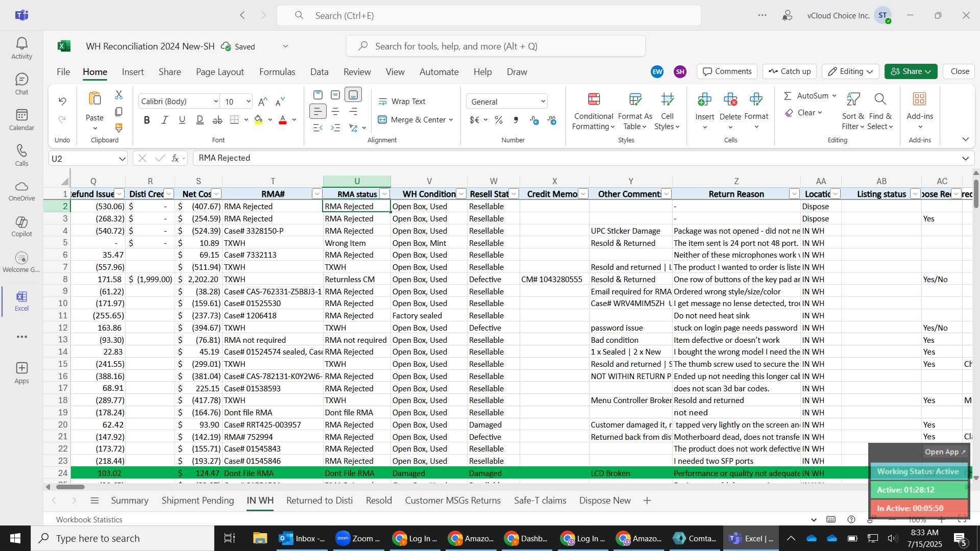This screenshot has width=980, height=551.
Task: Toggle Underline formatting
Action: 182,120
